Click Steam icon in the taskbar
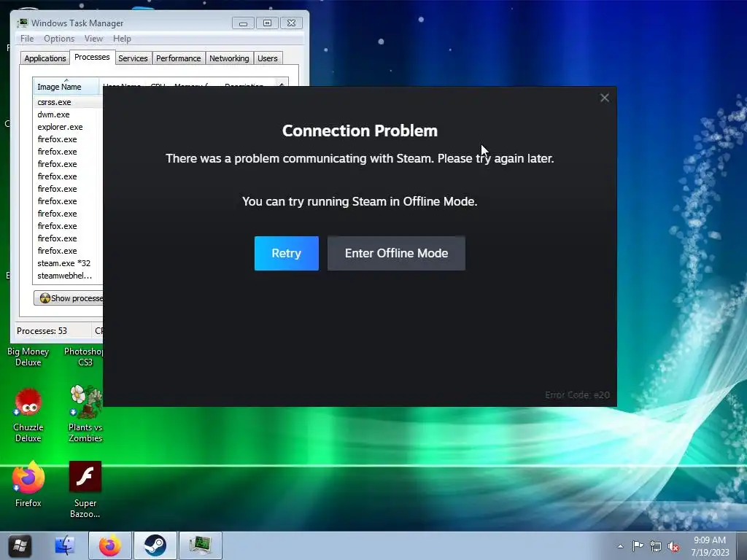747x560 pixels. 155,545
